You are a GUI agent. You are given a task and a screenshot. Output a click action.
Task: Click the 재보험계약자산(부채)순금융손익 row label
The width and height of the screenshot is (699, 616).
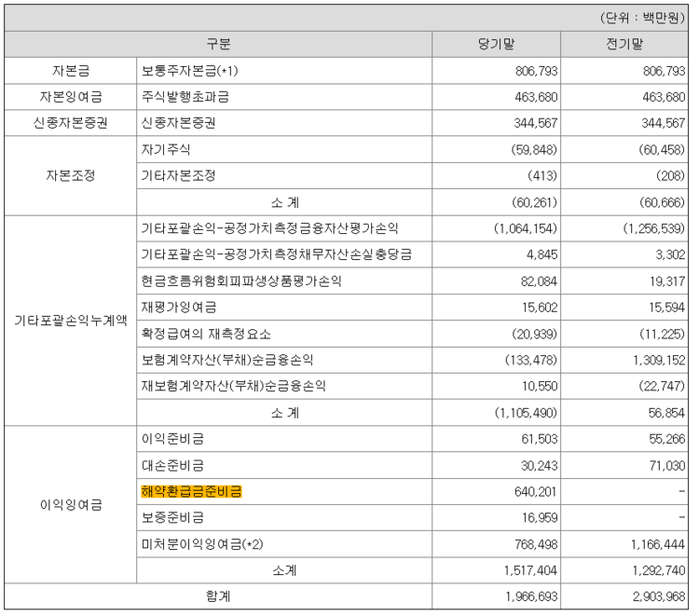(233, 386)
